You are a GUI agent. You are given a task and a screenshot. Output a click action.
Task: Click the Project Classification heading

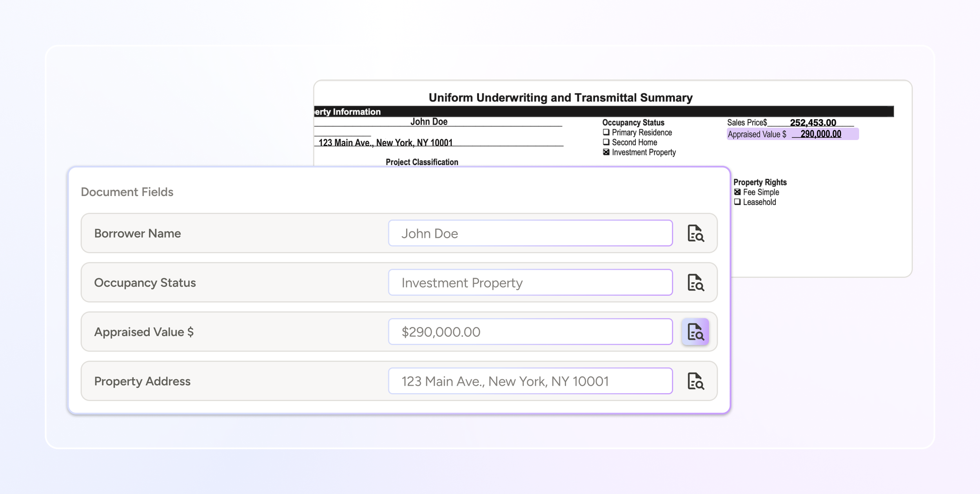point(422,162)
